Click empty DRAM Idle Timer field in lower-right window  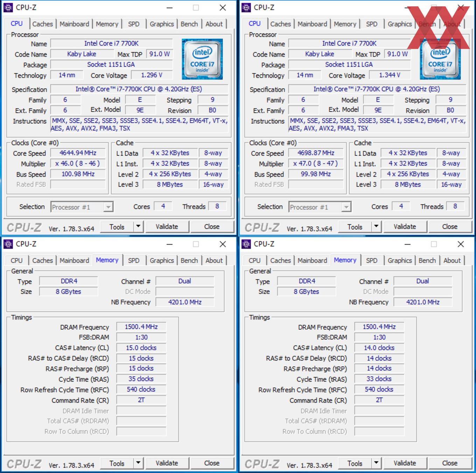(379, 411)
